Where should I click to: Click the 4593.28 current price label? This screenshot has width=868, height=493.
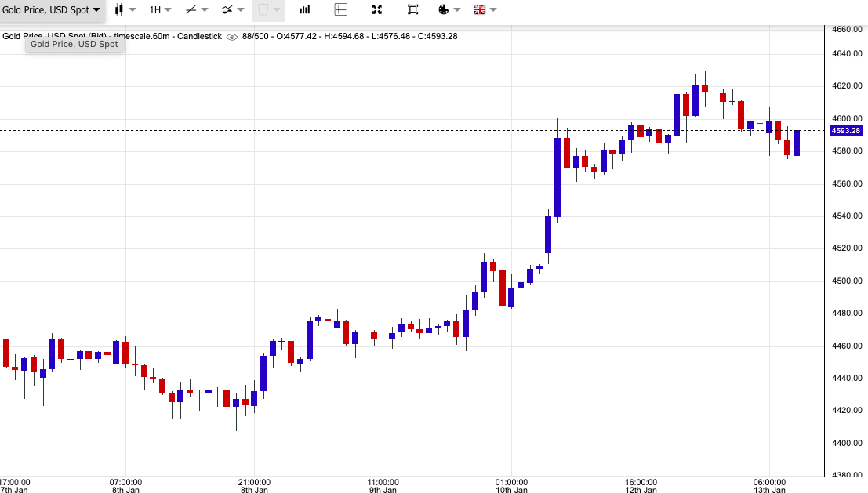coord(847,130)
